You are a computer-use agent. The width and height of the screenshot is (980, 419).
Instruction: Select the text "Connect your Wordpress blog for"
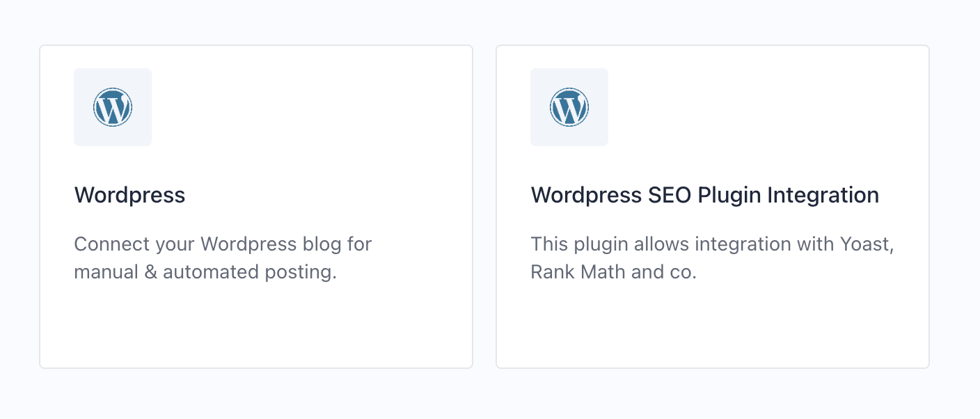point(223,244)
